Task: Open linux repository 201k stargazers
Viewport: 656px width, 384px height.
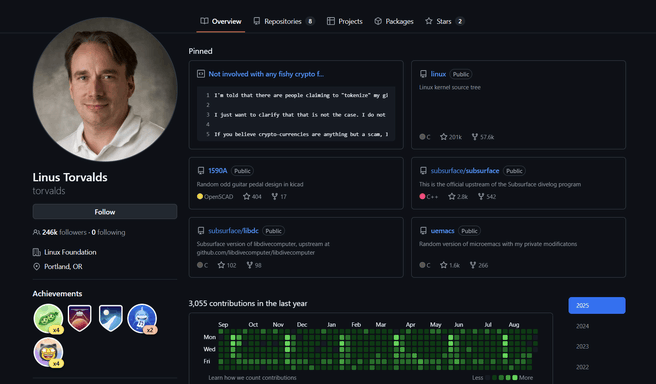Action: tap(451, 137)
